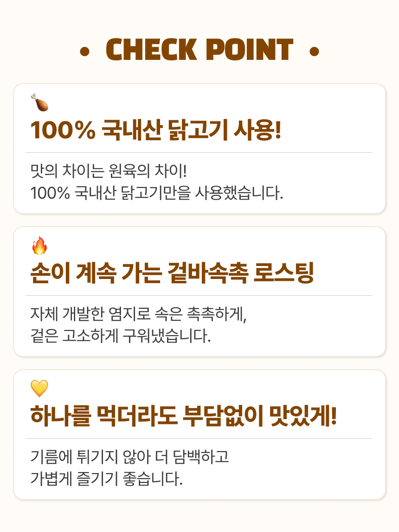Click the yellow heart emoji icon
The height and width of the screenshot is (532, 399).
coord(39,388)
